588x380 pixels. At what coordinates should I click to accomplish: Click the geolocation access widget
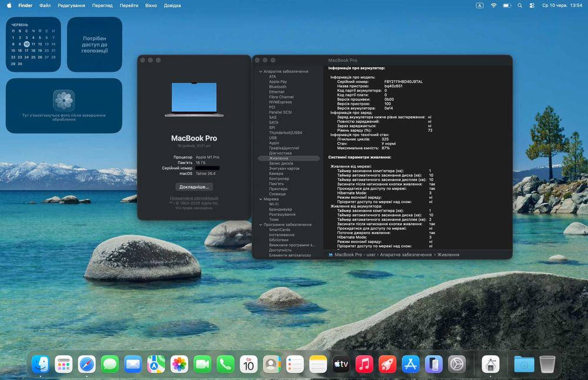coord(95,44)
